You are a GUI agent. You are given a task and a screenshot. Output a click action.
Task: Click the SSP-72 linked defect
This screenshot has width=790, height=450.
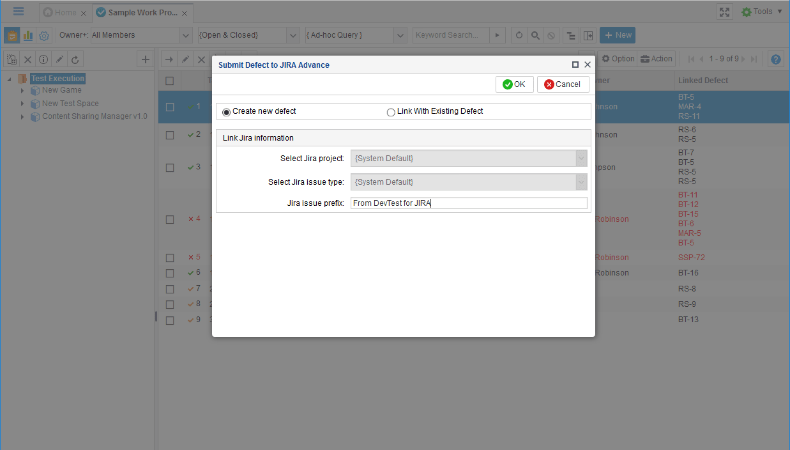coord(691,258)
